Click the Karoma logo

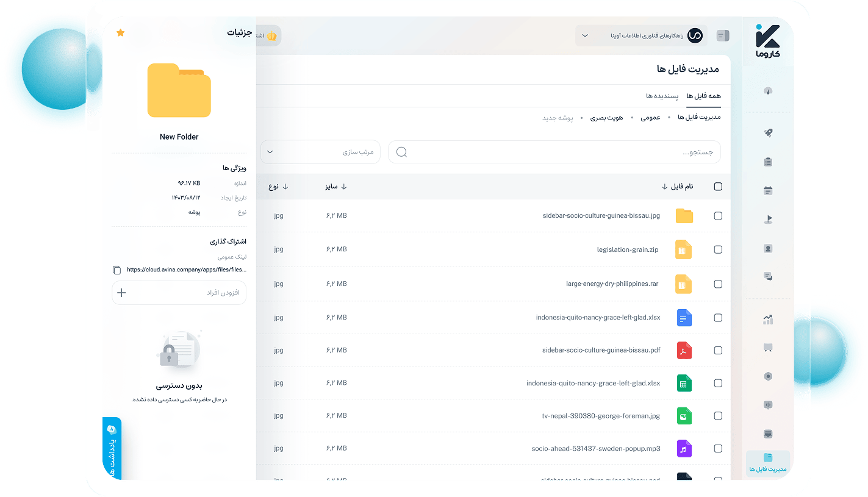click(x=767, y=41)
